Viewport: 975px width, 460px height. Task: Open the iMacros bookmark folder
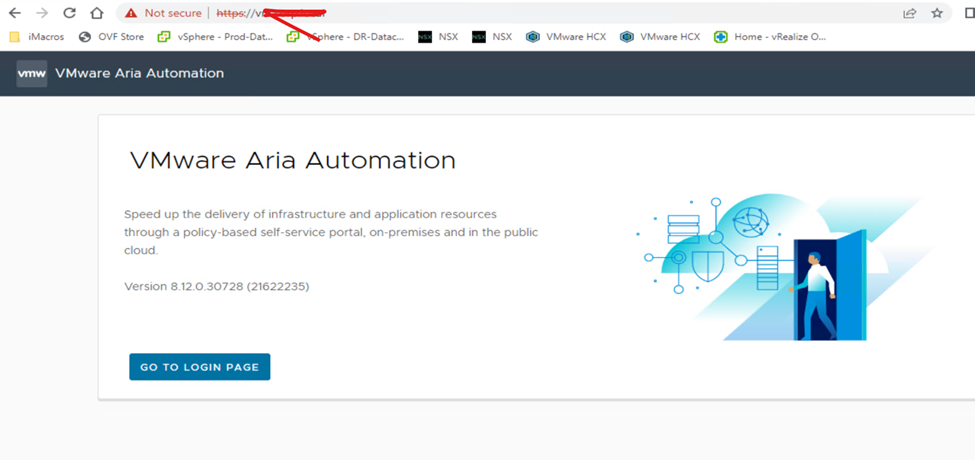37,37
